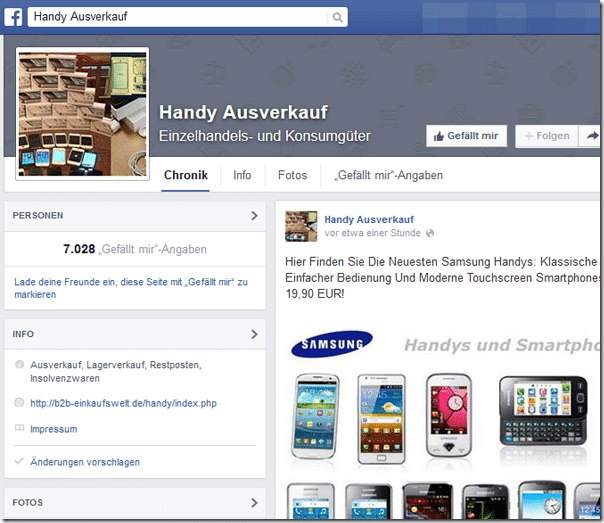The image size is (604, 523).
Task: Switch to the Chronik tab
Action: coord(186,175)
